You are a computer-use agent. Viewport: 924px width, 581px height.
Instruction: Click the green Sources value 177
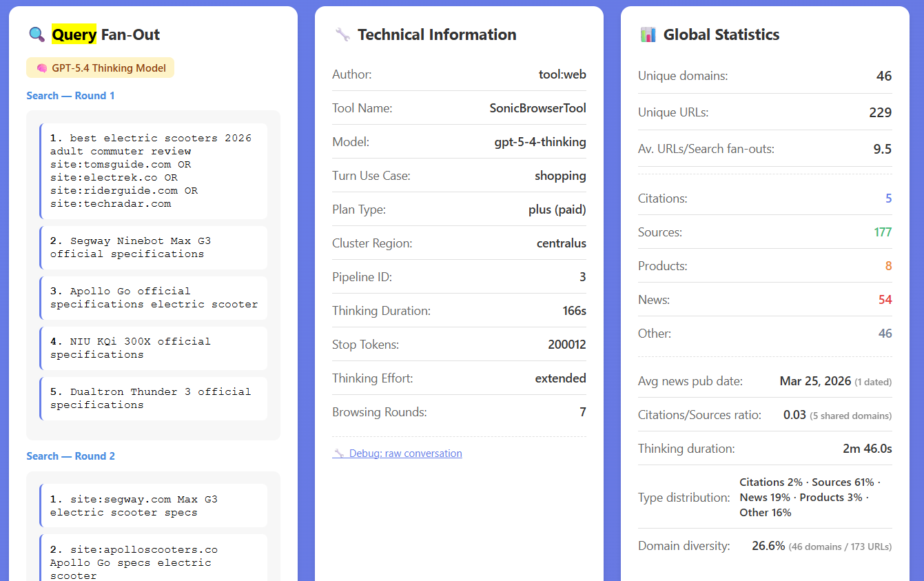click(883, 232)
